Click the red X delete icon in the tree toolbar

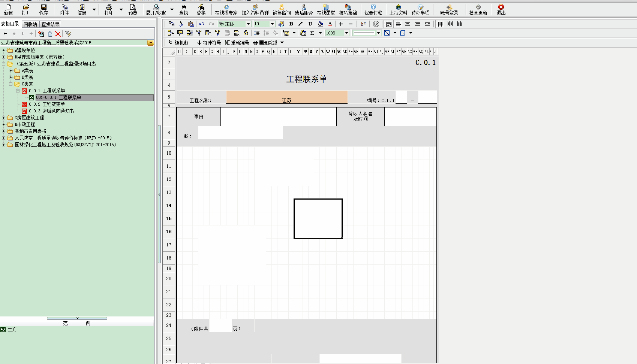pyautogui.click(x=58, y=34)
